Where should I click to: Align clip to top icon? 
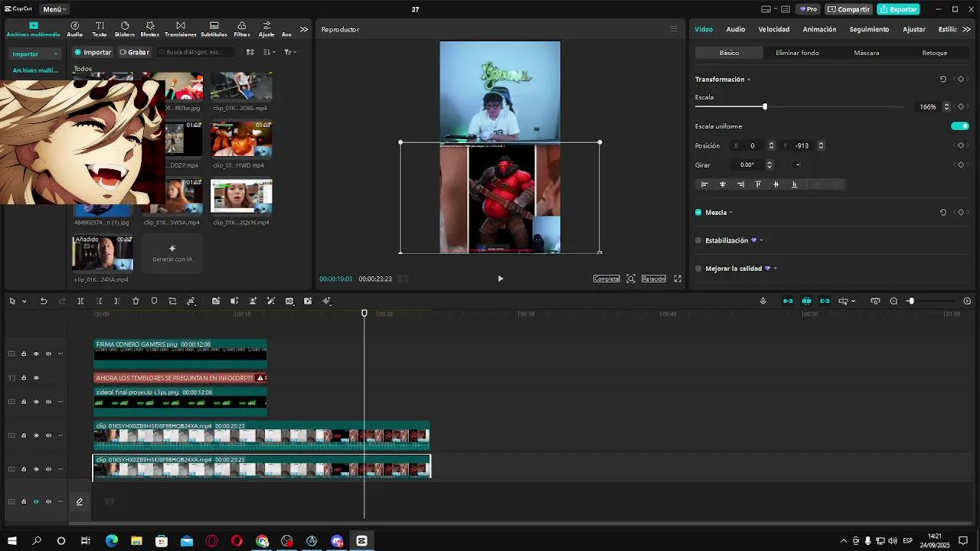tap(758, 184)
